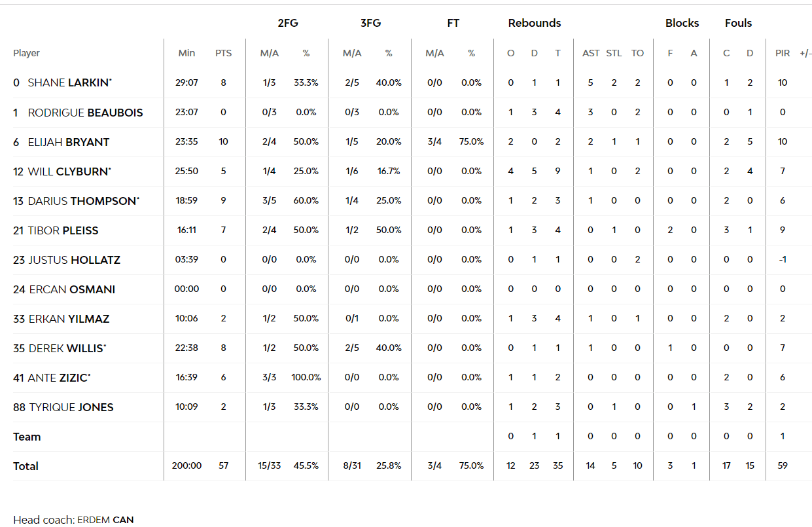Select Will Clyburn's name
Image resolution: width=812 pixels, height=527 pixels.
click(68, 172)
